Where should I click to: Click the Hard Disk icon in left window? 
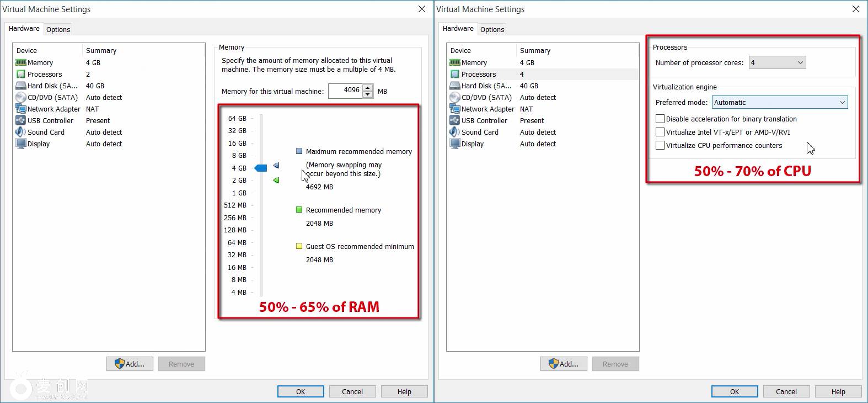click(x=21, y=86)
